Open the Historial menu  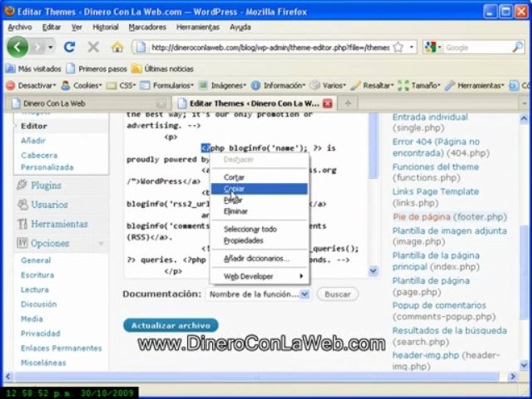point(105,27)
